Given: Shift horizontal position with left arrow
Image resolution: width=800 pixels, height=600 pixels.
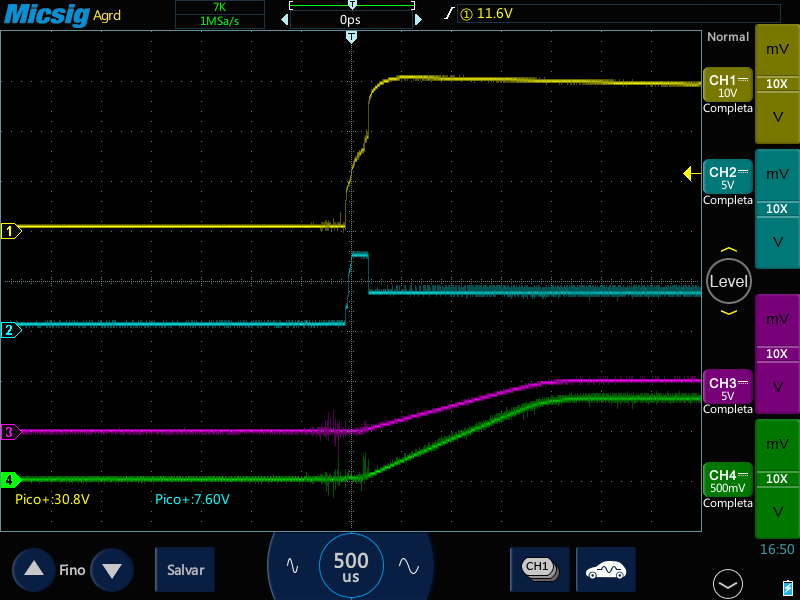Looking at the screenshot, I should (x=285, y=20).
